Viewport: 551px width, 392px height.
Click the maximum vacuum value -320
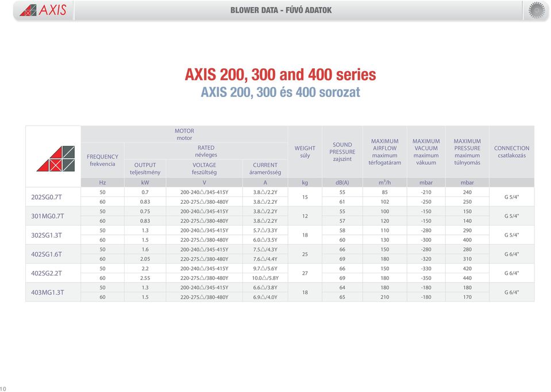point(426,259)
